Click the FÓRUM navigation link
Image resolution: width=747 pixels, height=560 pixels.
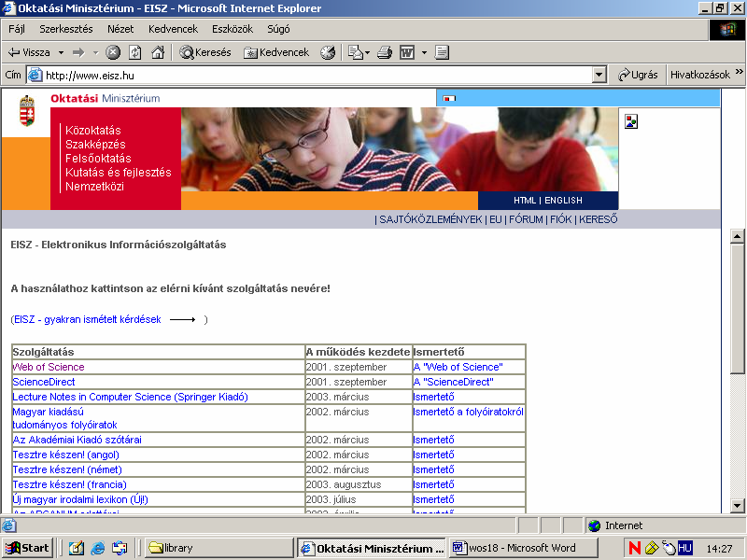pyautogui.click(x=526, y=219)
